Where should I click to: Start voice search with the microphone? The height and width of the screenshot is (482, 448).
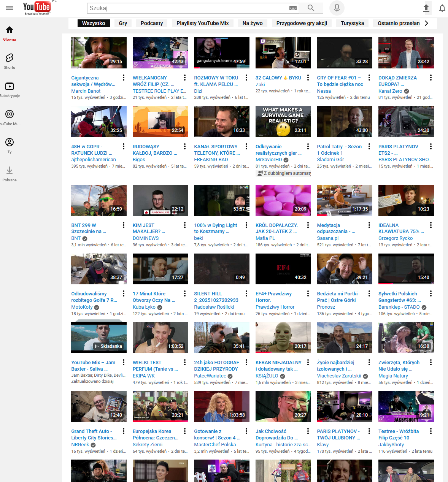pos(337,8)
